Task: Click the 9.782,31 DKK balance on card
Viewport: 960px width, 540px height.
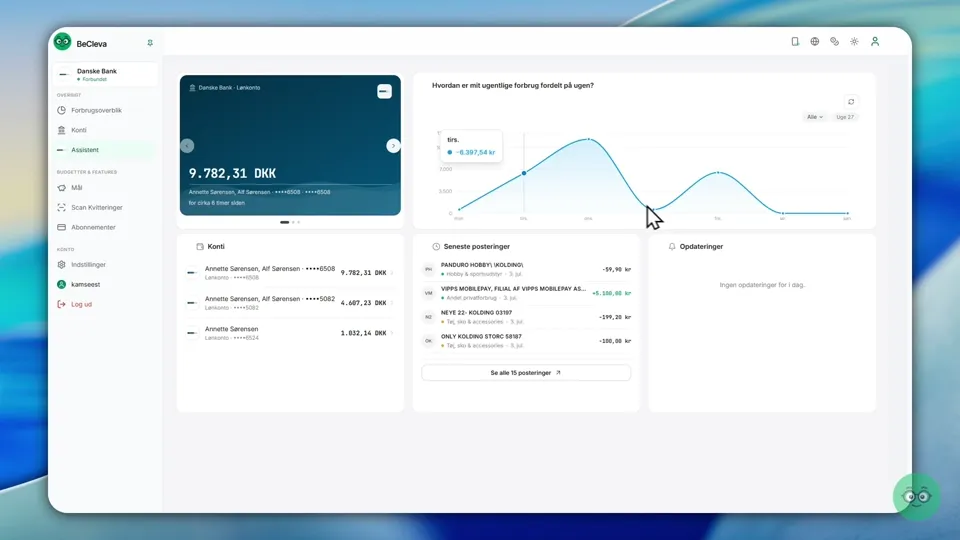Action: 233,173
